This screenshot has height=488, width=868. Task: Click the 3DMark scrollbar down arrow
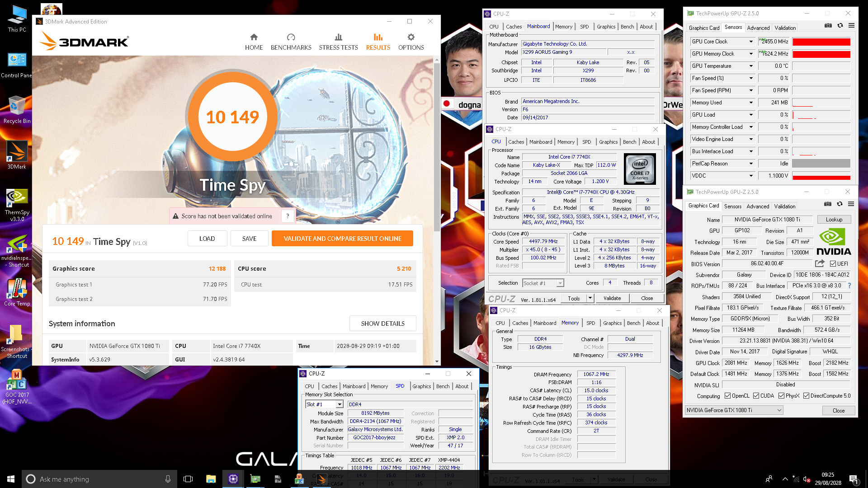click(437, 361)
